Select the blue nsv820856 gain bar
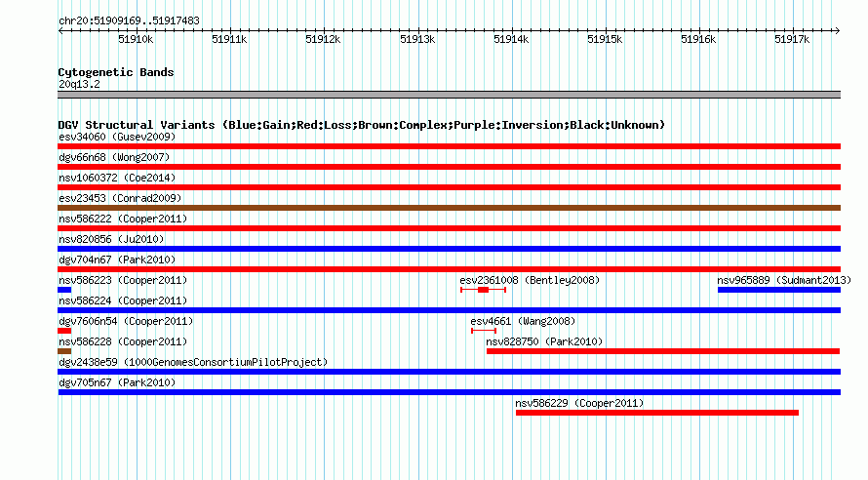 (x=449, y=249)
